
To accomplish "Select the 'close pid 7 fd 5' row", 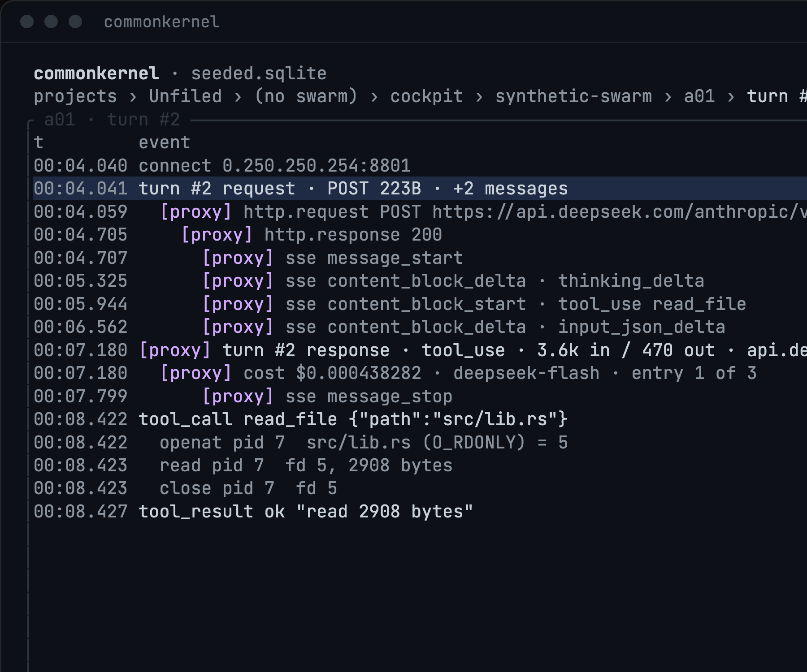I will pyautogui.click(x=420, y=489).
